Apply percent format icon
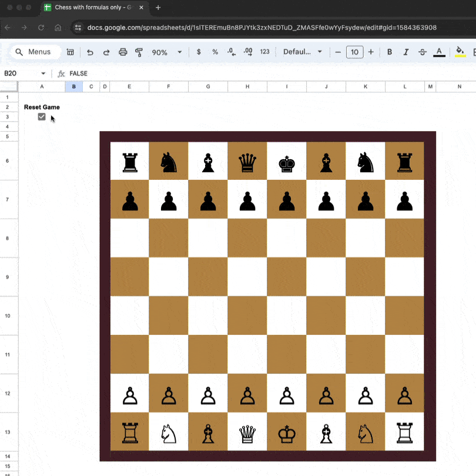This screenshot has width=476, height=476. tap(215, 52)
